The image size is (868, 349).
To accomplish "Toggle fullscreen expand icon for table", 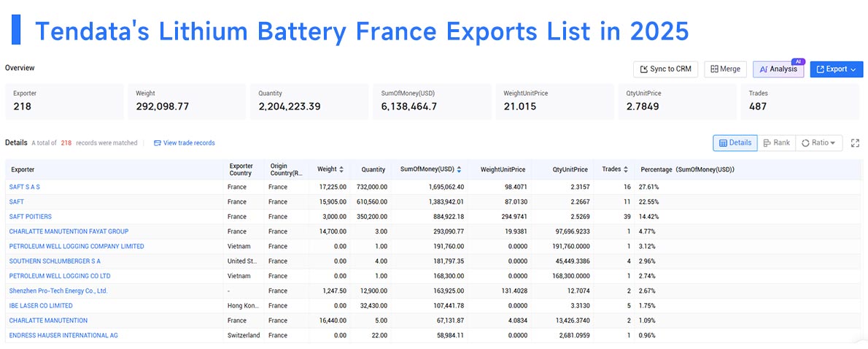I will click(x=856, y=143).
